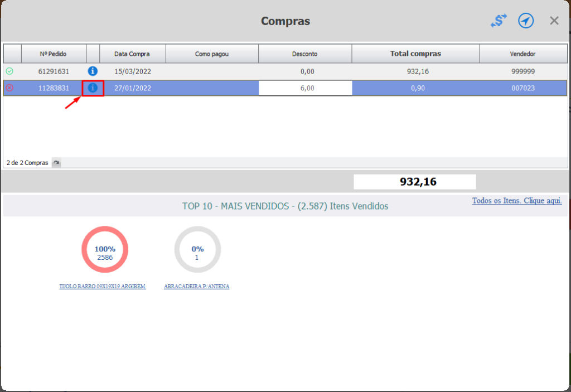Open info icon for order 61291631

(93, 71)
